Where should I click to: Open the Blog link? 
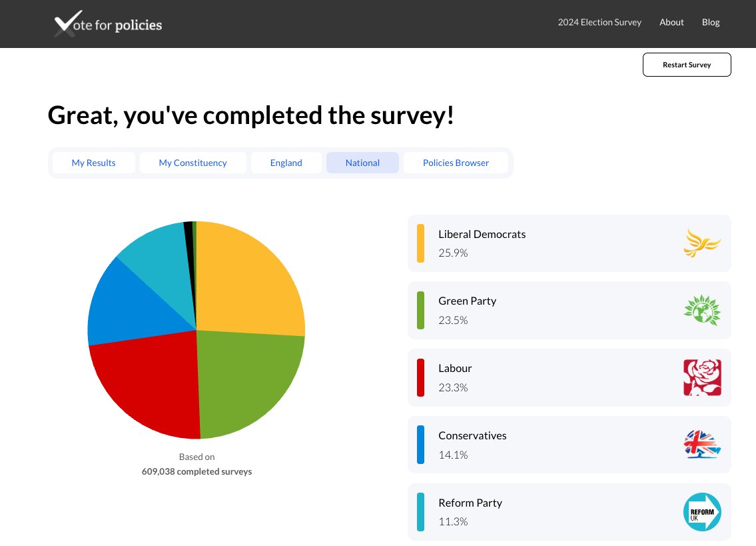[710, 22]
